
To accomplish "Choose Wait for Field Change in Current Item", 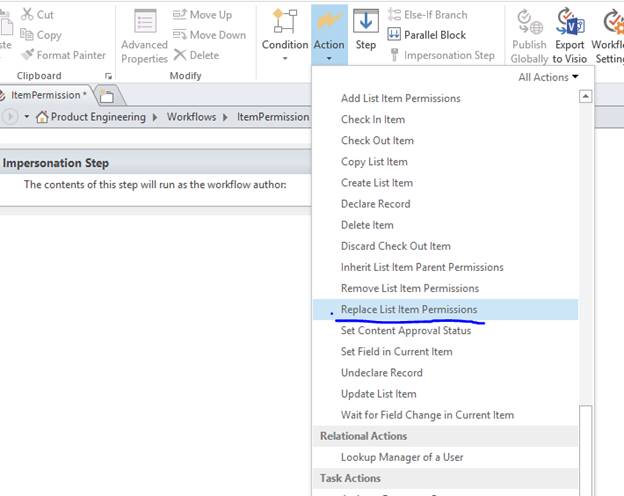I will click(x=445, y=415).
